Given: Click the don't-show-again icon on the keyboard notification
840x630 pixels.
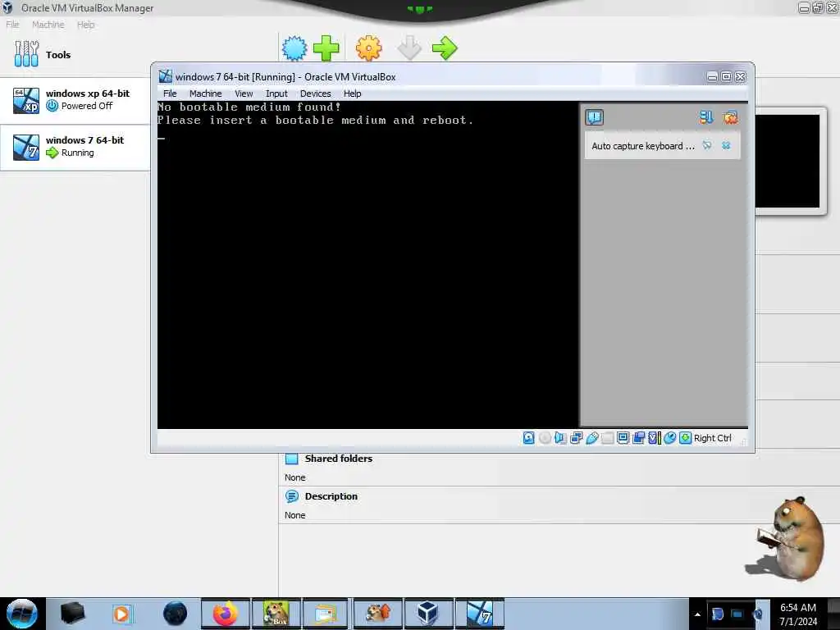Looking at the screenshot, I should pyautogui.click(x=707, y=145).
